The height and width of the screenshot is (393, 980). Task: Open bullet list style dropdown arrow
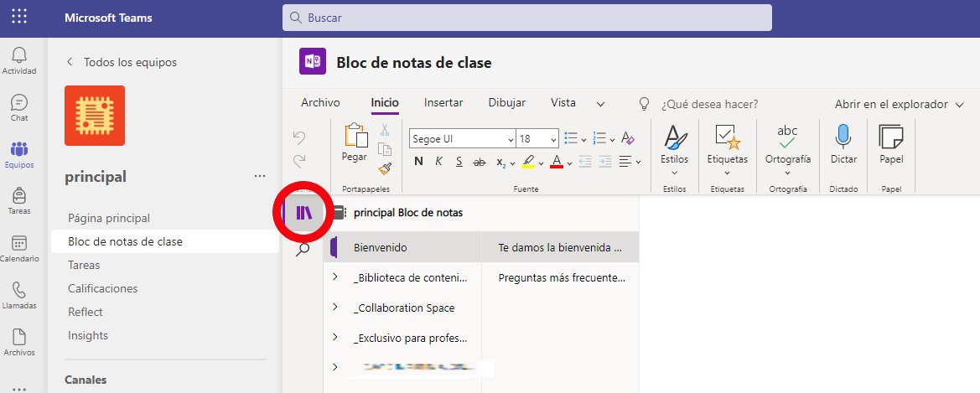pyautogui.click(x=583, y=139)
